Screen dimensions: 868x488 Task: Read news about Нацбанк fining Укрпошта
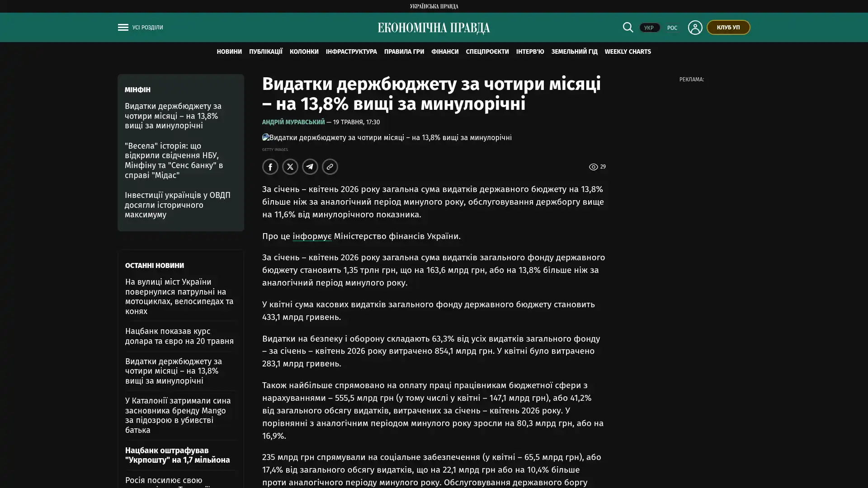point(178,455)
